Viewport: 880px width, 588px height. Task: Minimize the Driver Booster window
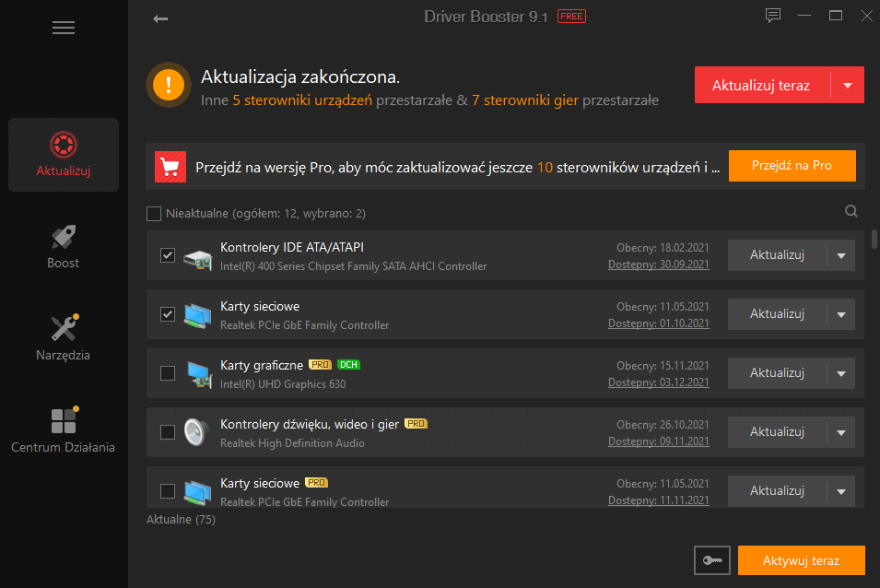click(x=804, y=16)
